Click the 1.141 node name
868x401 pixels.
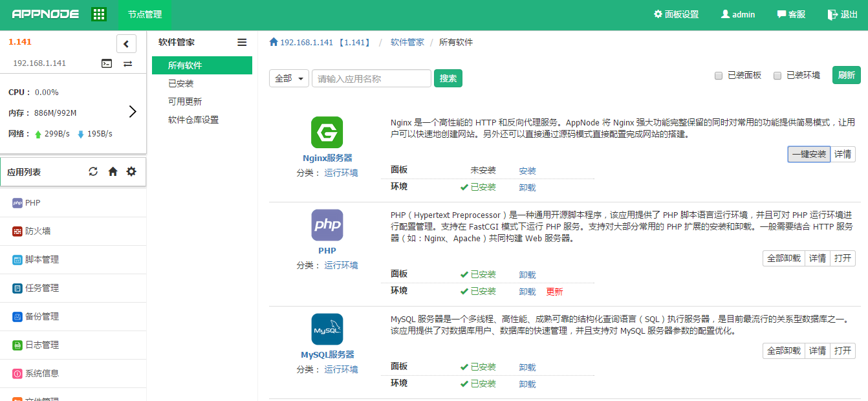click(20, 42)
